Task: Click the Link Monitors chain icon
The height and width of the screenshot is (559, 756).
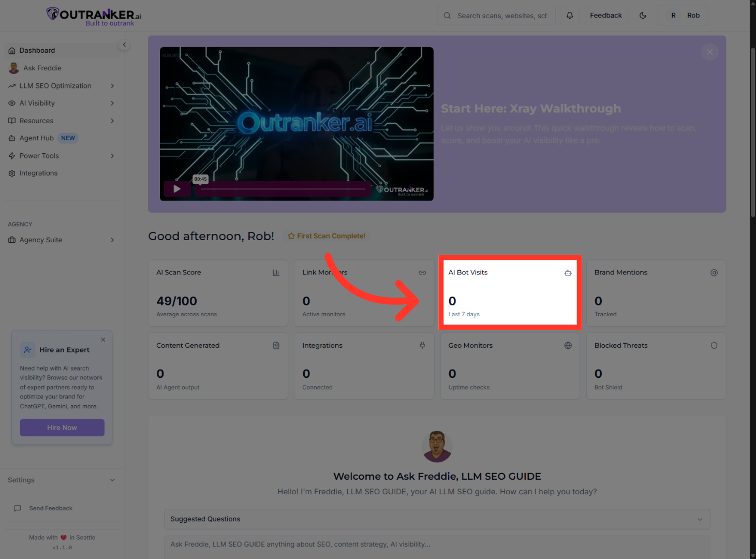Action: pos(422,273)
